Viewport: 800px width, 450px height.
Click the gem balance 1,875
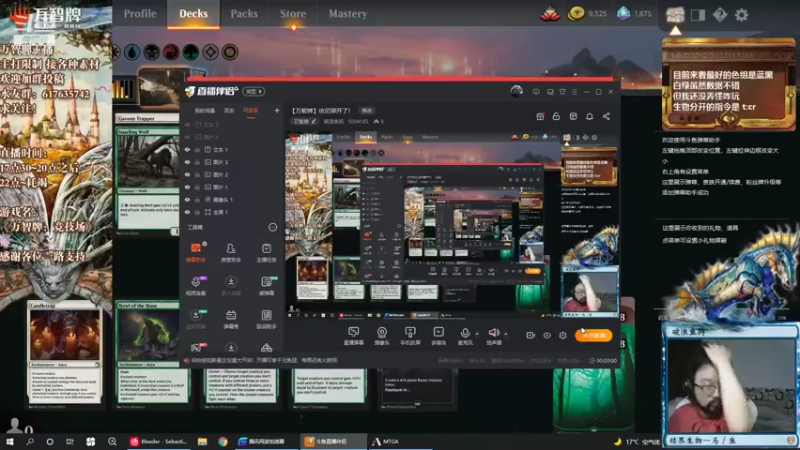pos(634,14)
